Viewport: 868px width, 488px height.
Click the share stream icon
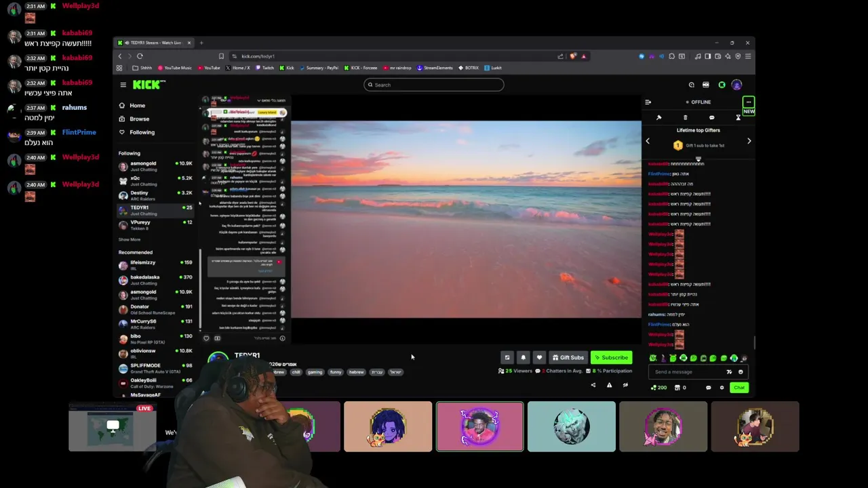coord(593,385)
